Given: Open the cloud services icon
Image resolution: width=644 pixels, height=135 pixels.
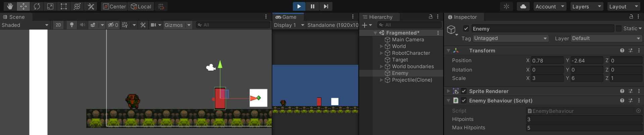Looking at the screenshot, I should click(523, 6).
